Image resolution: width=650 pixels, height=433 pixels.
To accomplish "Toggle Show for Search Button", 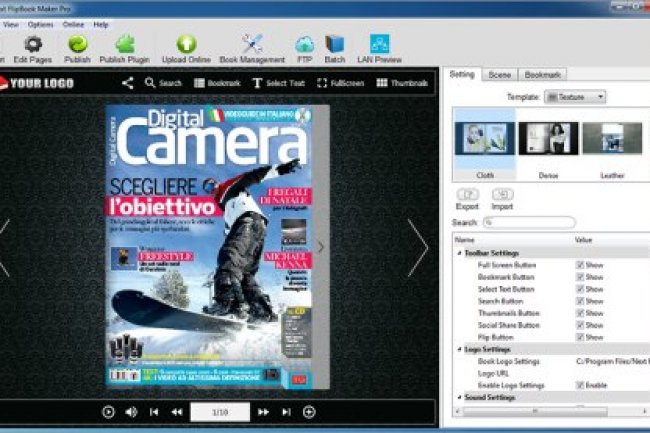I will 580,301.
